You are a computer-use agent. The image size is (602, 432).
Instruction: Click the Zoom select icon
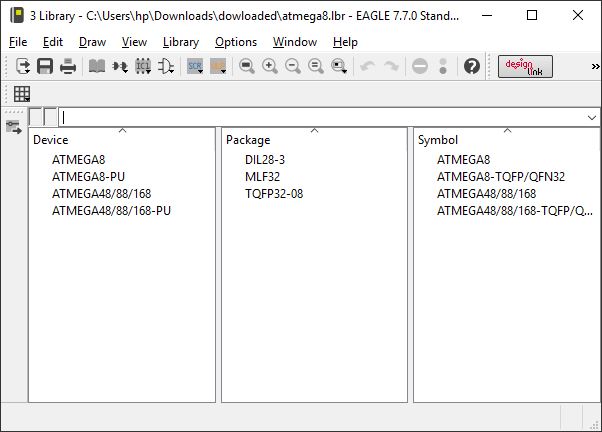coord(339,66)
